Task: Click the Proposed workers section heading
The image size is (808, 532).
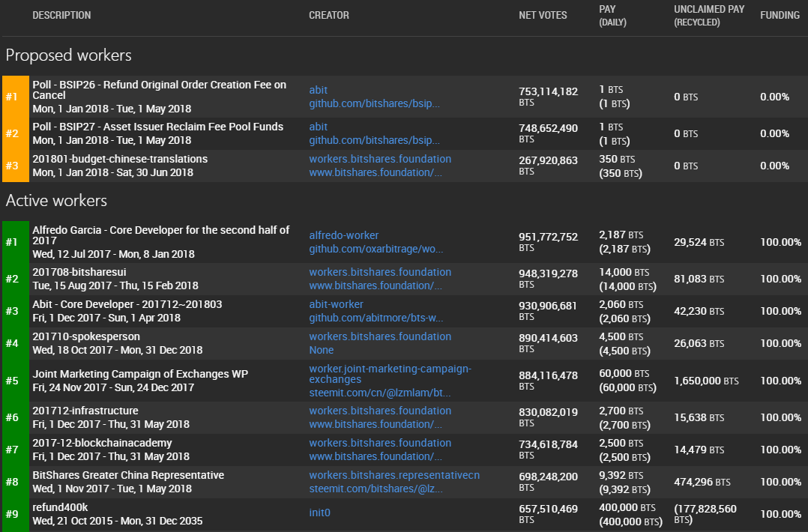Action: [x=68, y=55]
